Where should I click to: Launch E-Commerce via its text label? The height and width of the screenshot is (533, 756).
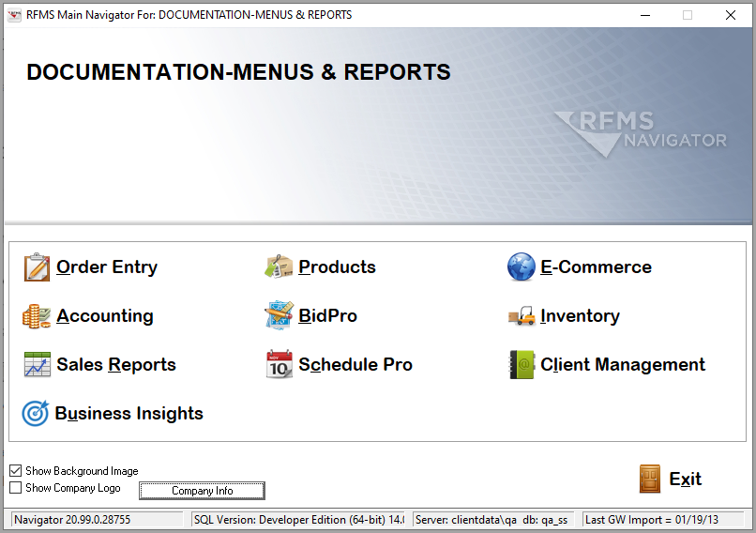pyautogui.click(x=596, y=266)
